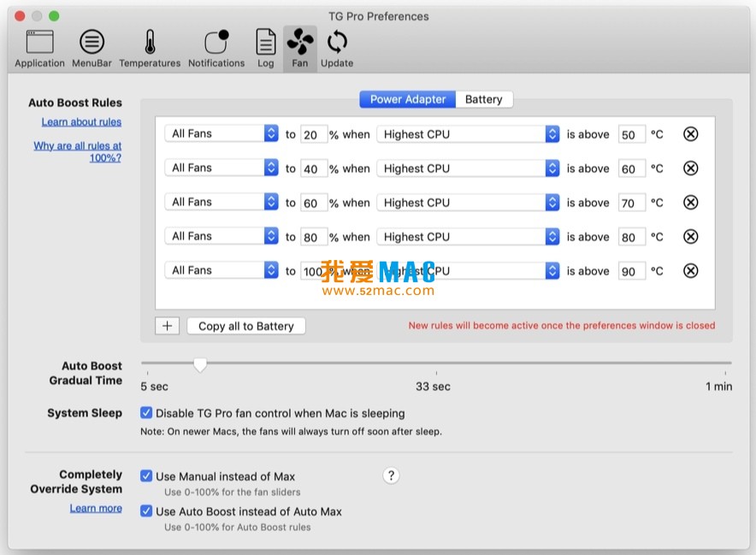Delete the rule with 70 °C threshold

click(x=690, y=203)
